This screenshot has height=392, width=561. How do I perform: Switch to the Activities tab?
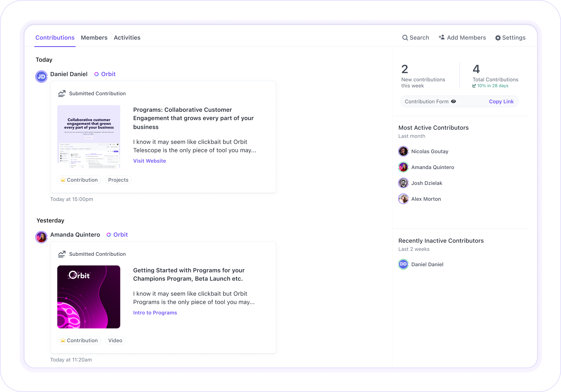point(127,38)
